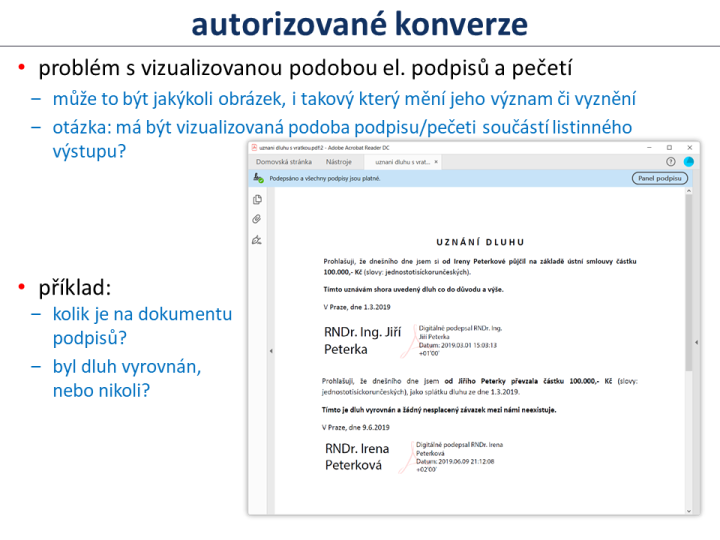720x540 pixels.
Task: Switch to the Nástroje tab
Action: 339,162
